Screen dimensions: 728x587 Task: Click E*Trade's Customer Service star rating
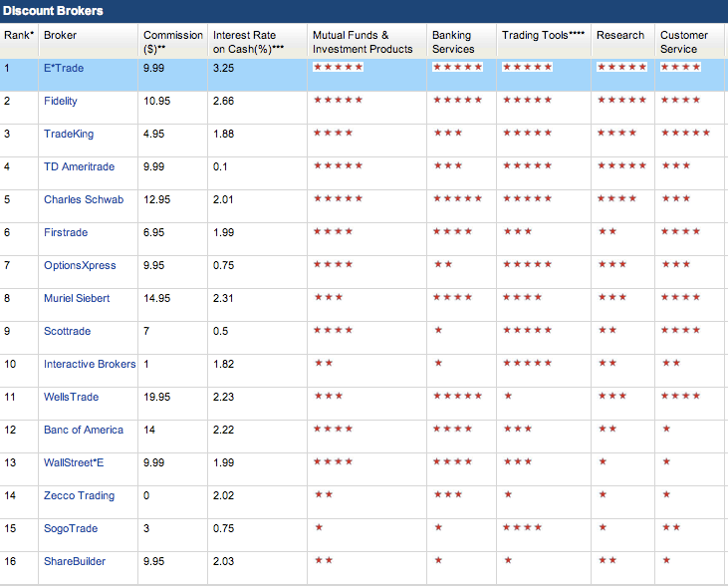coord(680,67)
